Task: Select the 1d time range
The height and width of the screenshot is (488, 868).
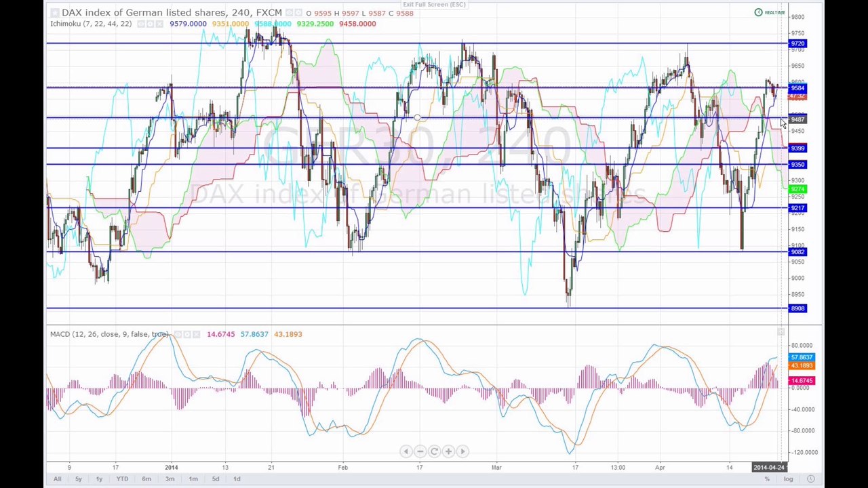Action: (x=237, y=479)
